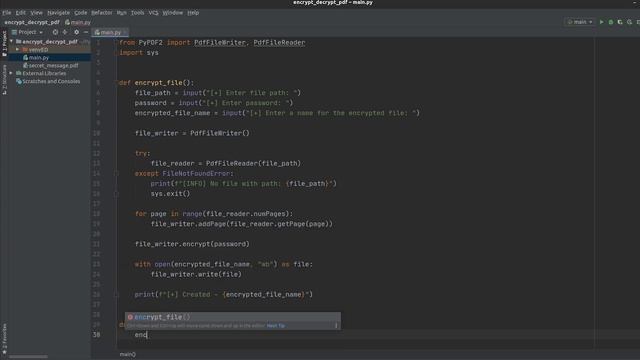Click line number 30 in the gutter
The height and width of the screenshot is (360, 640).
[x=96, y=335]
